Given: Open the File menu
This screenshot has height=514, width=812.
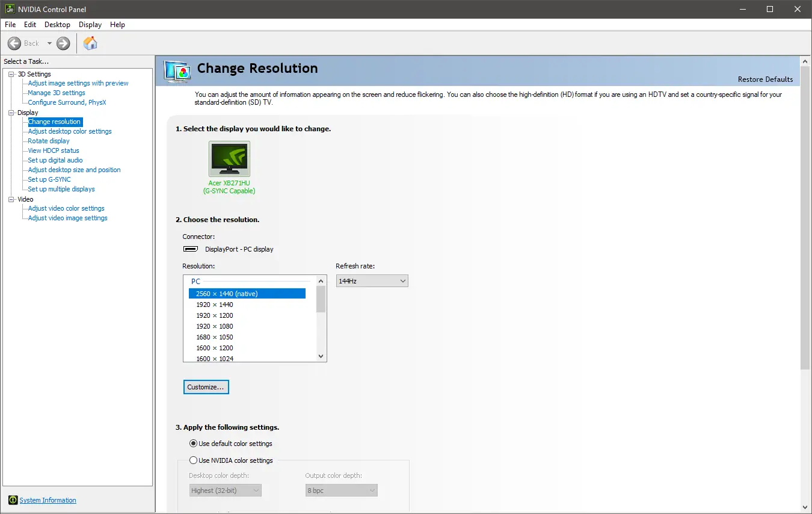Looking at the screenshot, I should coord(10,25).
